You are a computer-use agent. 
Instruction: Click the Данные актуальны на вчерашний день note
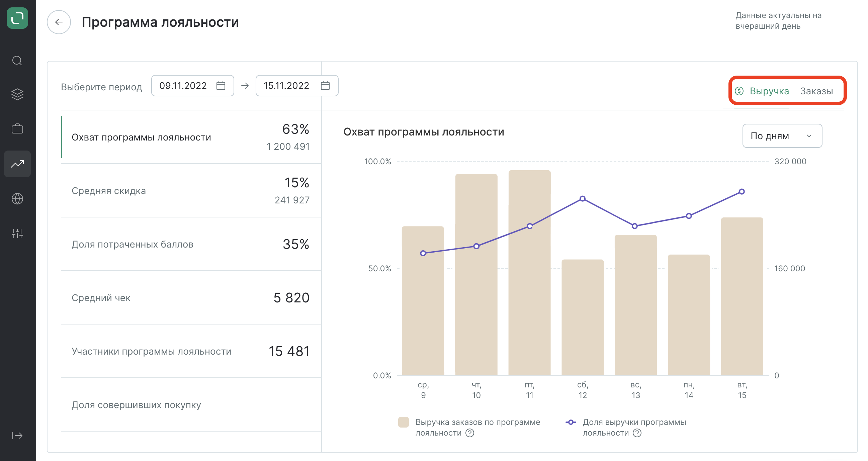pos(778,20)
